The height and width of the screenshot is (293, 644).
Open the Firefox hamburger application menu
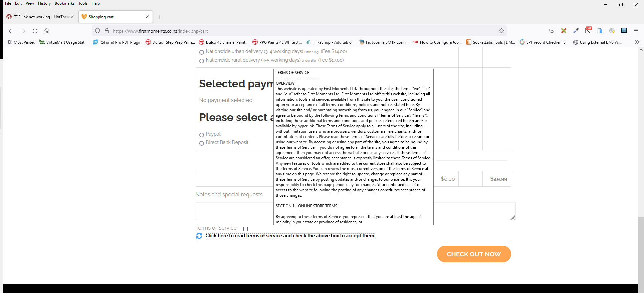coord(636,31)
